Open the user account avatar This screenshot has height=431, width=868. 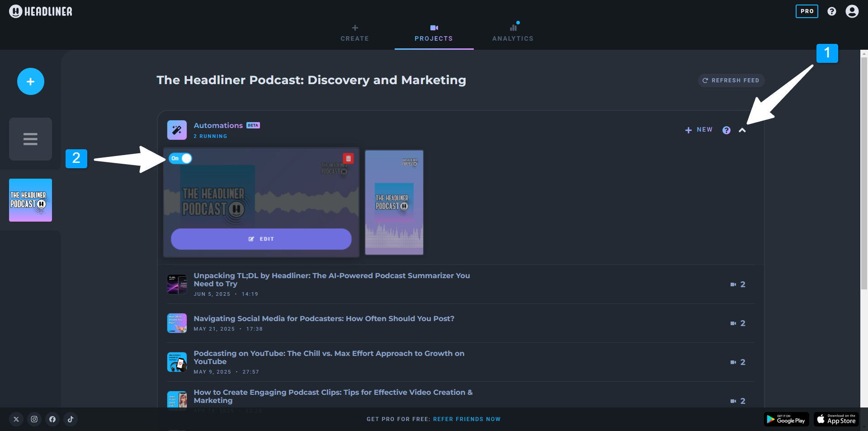[x=852, y=11]
